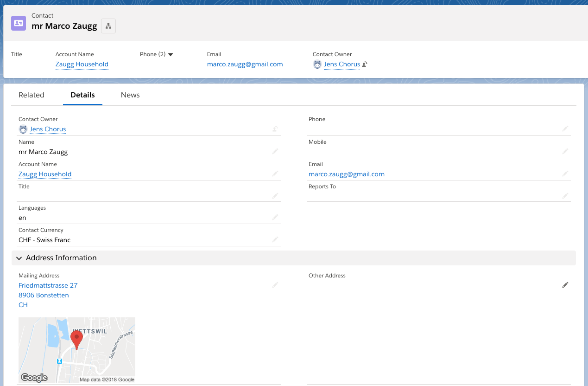Edit the Email field using pencil icon
Screen dimensions: 588x386
[565, 174]
